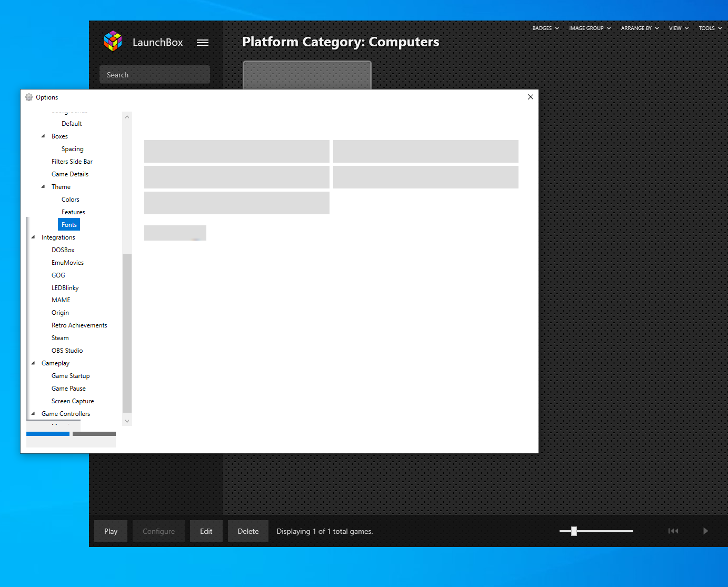
Task: Select the game thumbnail in Computers category
Action: coord(307,75)
